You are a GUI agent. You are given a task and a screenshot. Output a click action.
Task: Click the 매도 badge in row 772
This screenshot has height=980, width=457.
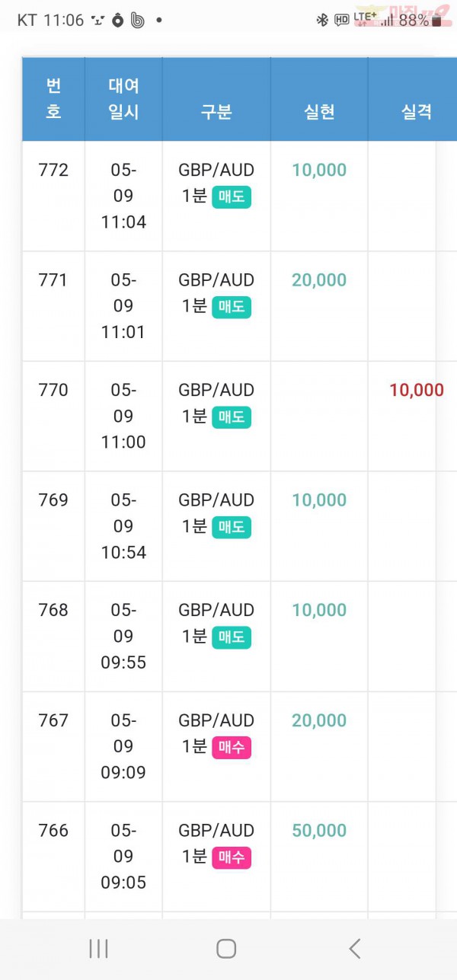(232, 197)
